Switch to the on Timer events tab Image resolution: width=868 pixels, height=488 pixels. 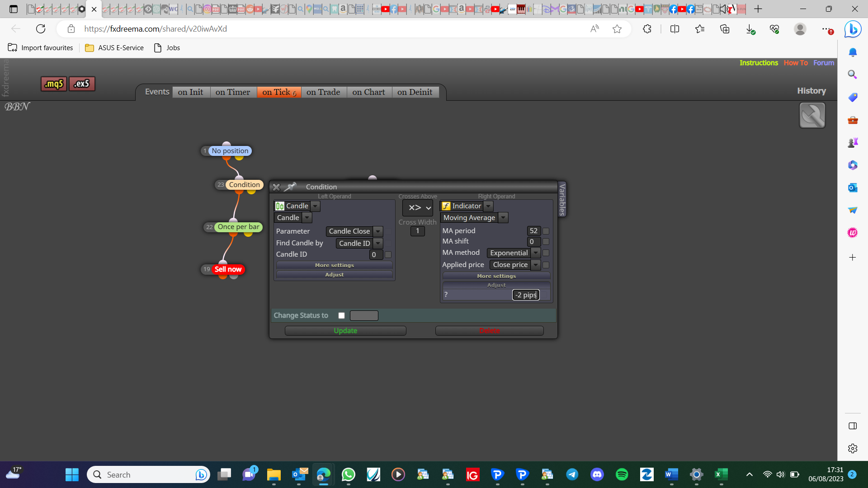coord(233,92)
